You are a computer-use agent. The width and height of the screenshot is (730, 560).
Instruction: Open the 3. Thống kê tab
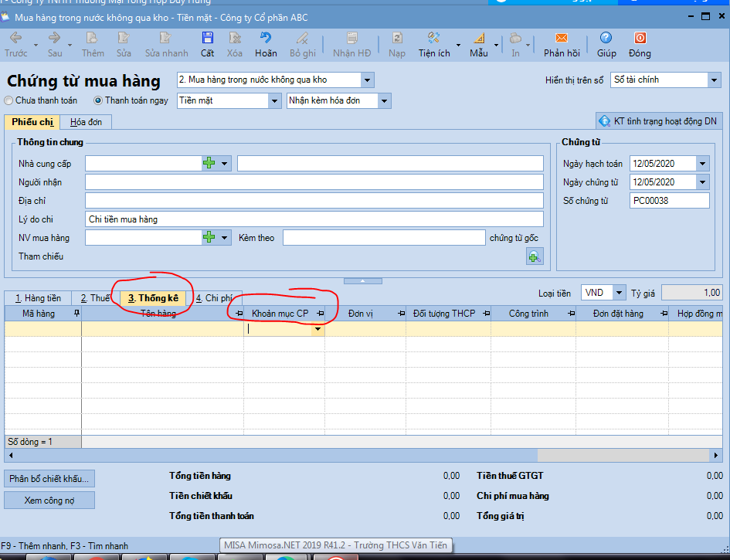click(x=153, y=298)
